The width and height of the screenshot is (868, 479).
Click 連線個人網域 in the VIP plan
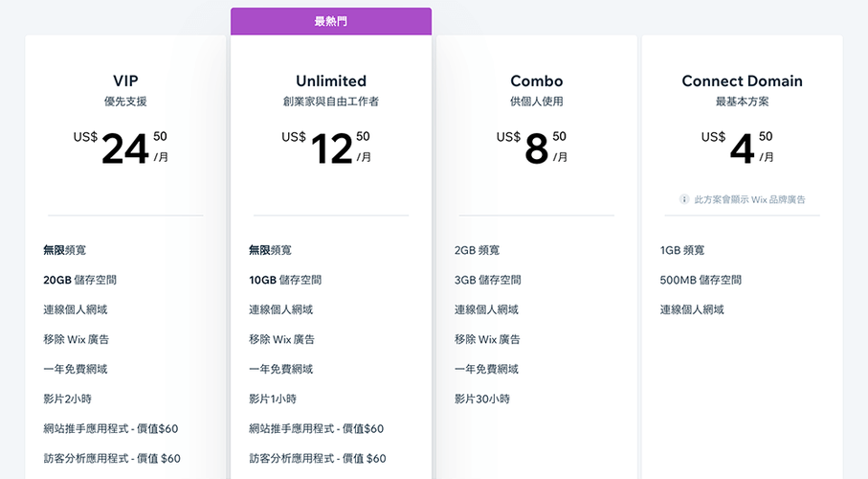[76, 309]
